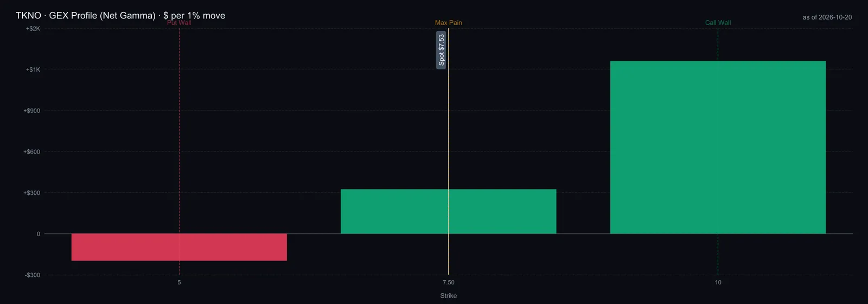Image resolution: width=868 pixels, height=304 pixels.
Task: Click the x-axis tick label 7.50
Action: 449,282
